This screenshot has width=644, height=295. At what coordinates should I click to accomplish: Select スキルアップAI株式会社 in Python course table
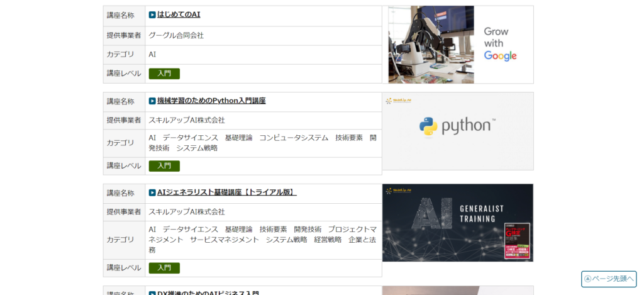(x=187, y=120)
